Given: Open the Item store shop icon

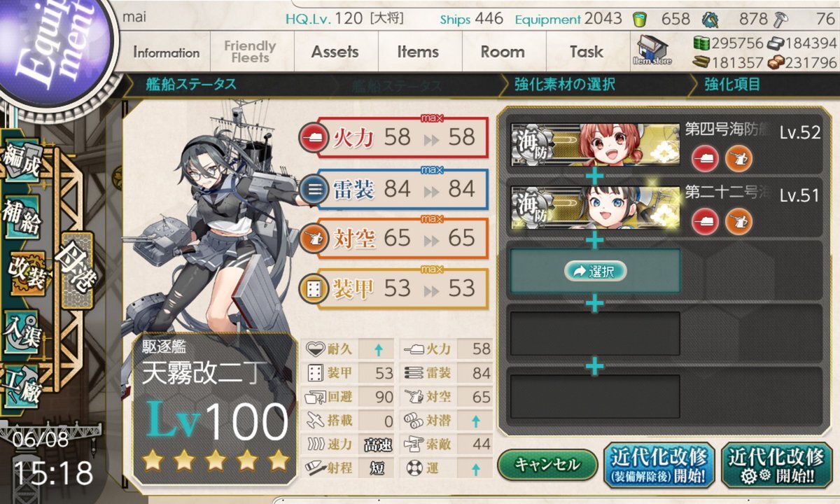Looking at the screenshot, I should pyautogui.click(x=652, y=50).
